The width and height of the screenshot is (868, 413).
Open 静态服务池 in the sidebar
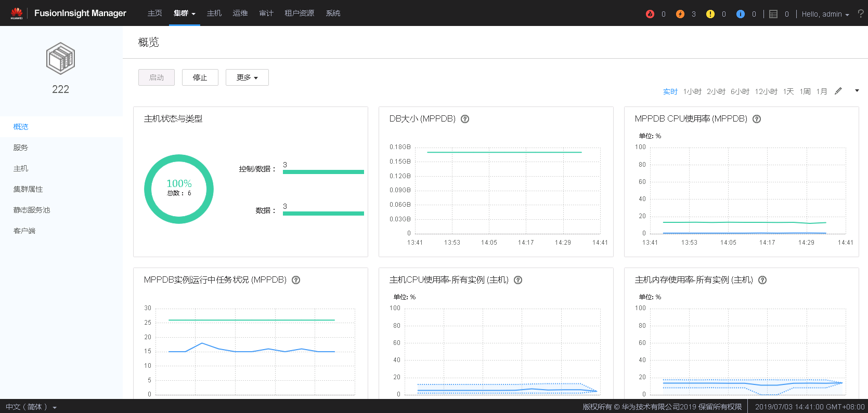(x=32, y=210)
